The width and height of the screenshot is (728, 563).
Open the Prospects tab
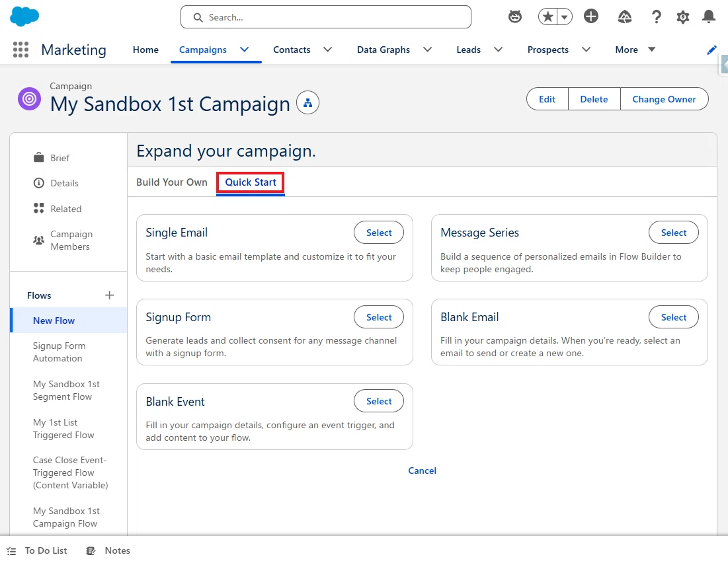[x=548, y=50]
